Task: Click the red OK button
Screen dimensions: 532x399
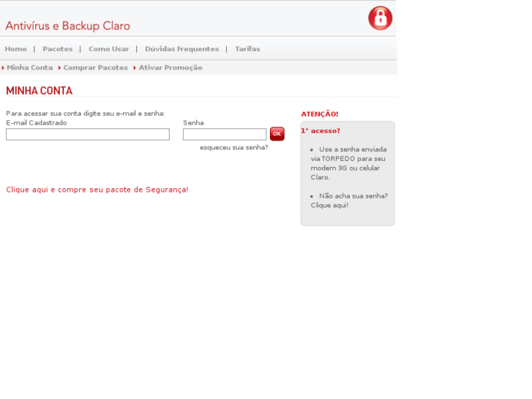Action: tap(277, 134)
